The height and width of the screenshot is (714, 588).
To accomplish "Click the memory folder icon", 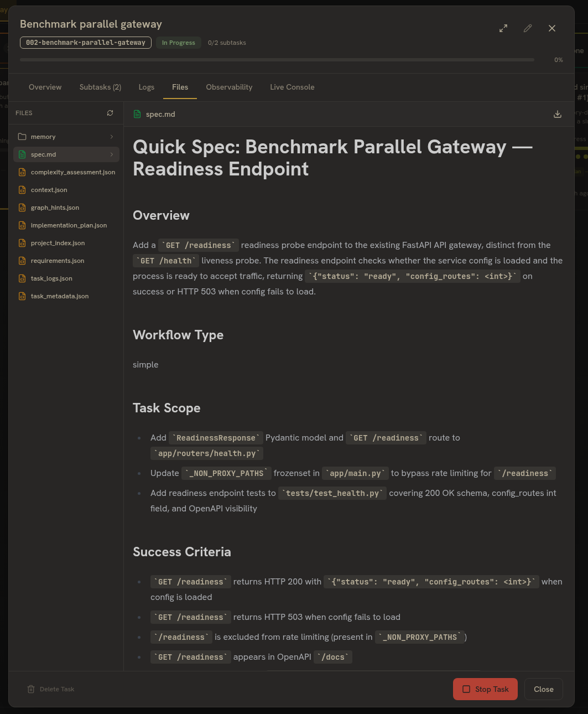I will (x=22, y=137).
